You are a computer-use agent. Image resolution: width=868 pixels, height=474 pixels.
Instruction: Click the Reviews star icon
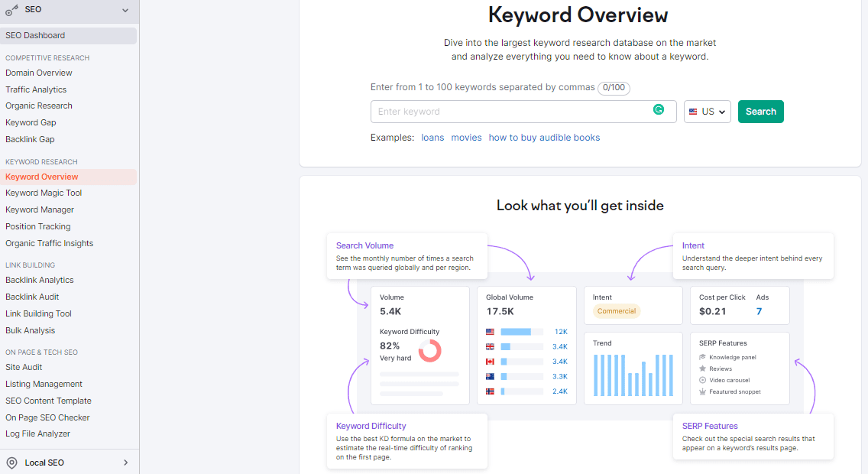click(702, 368)
